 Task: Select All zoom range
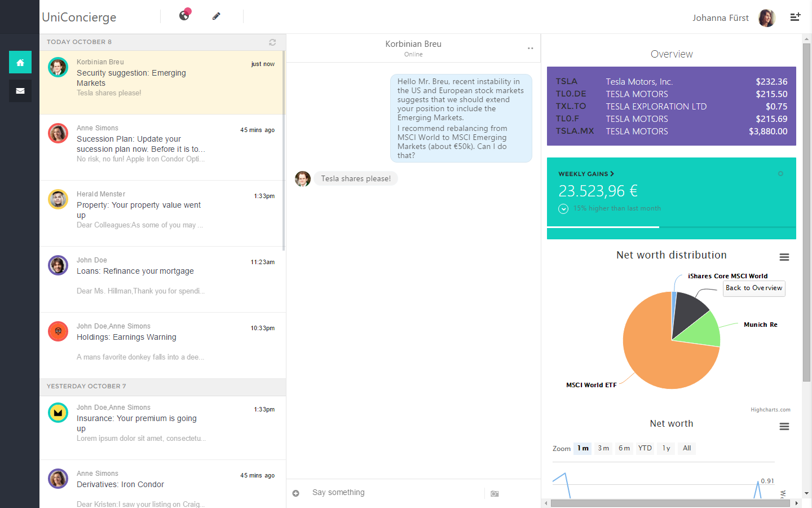(687, 448)
